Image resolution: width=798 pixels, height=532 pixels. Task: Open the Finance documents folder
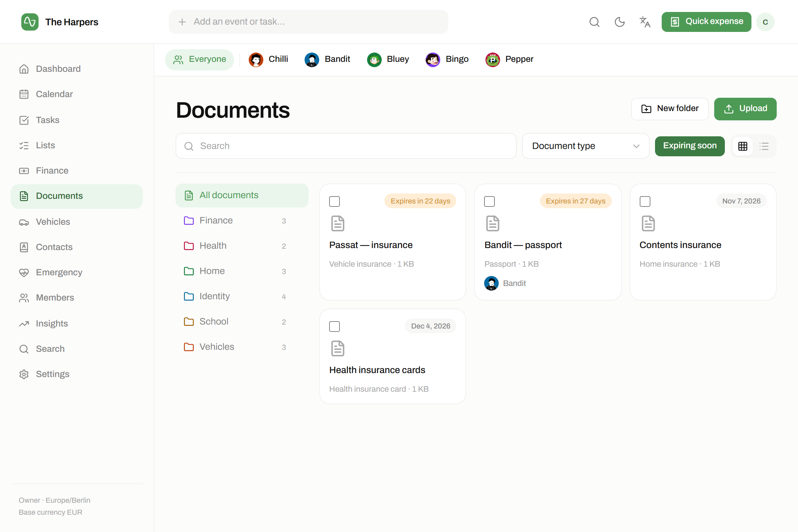tap(242, 220)
